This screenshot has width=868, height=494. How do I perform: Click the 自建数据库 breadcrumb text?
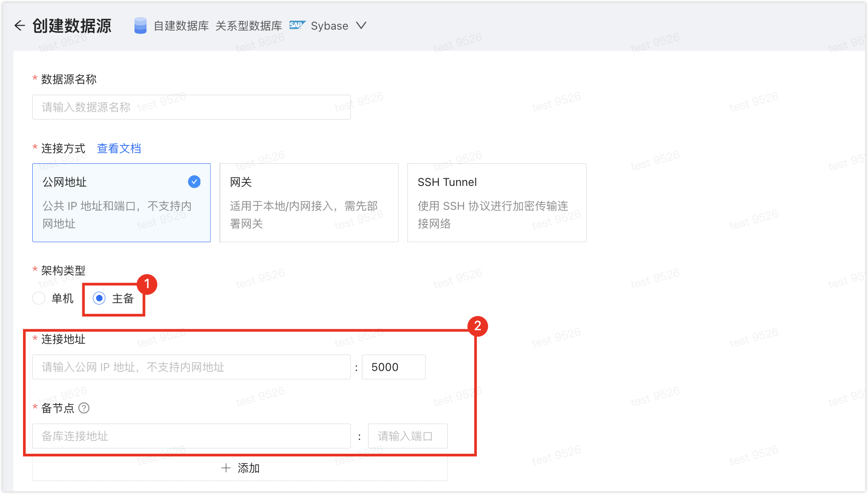(181, 26)
